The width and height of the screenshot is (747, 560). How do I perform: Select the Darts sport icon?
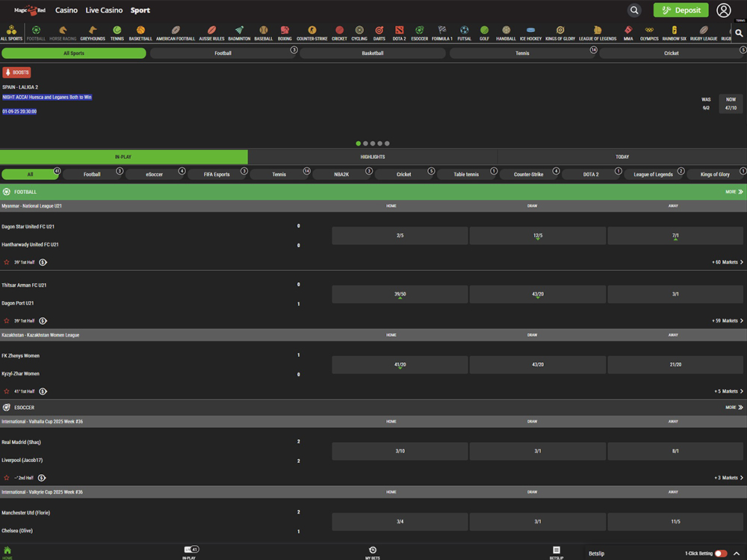tap(379, 33)
